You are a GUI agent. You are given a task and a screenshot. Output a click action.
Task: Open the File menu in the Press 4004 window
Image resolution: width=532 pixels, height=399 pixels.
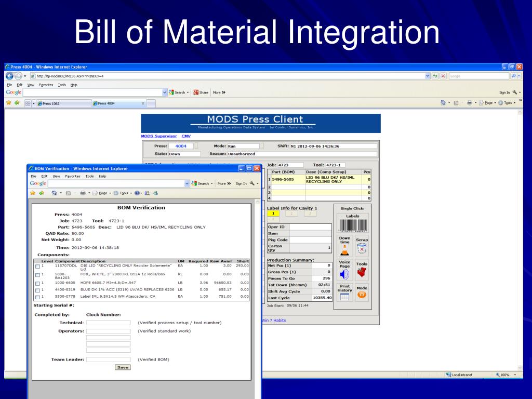tap(9, 85)
